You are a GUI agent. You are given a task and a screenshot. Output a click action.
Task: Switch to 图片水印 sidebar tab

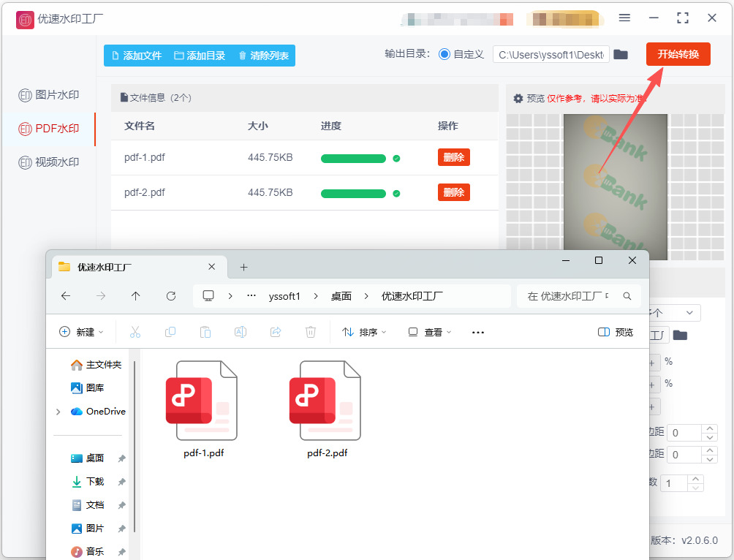click(x=49, y=95)
